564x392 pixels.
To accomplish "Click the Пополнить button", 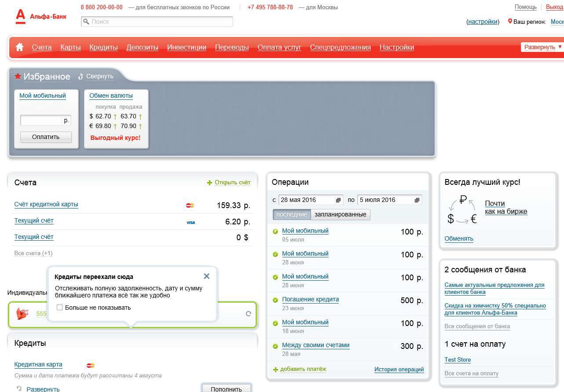I will coord(227,388).
